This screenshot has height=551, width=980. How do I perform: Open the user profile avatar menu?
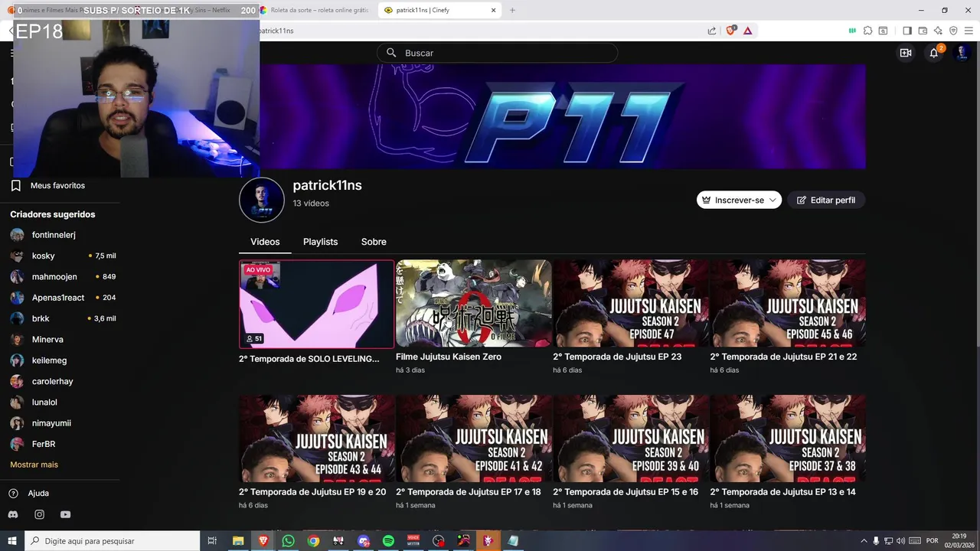pos(962,53)
